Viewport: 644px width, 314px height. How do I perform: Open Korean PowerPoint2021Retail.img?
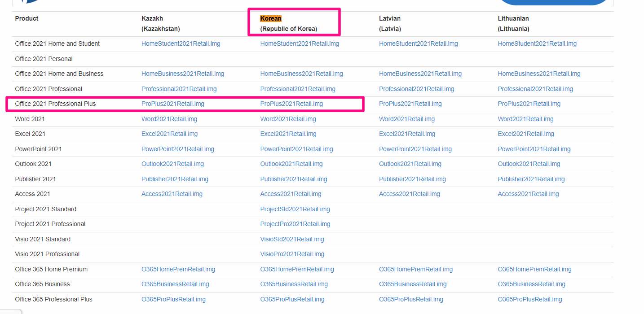tap(297, 149)
